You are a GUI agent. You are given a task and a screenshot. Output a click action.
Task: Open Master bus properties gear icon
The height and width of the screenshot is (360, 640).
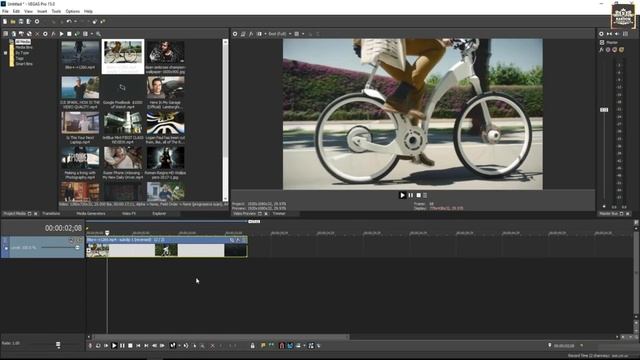601,34
